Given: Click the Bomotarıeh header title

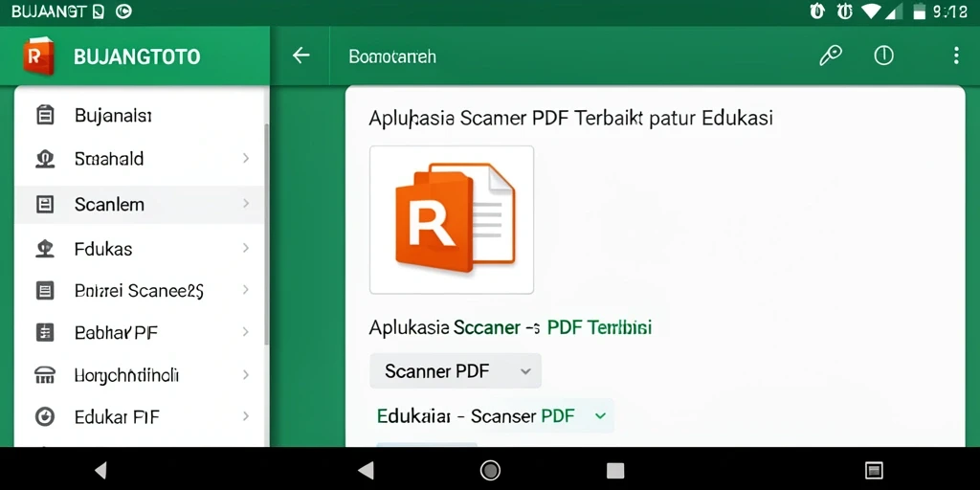Looking at the screenshot, I should click(x=392, y=56).
